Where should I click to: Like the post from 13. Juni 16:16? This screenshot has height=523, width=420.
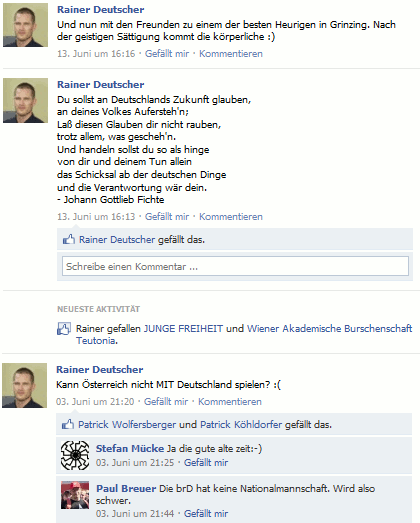point(167,54)
